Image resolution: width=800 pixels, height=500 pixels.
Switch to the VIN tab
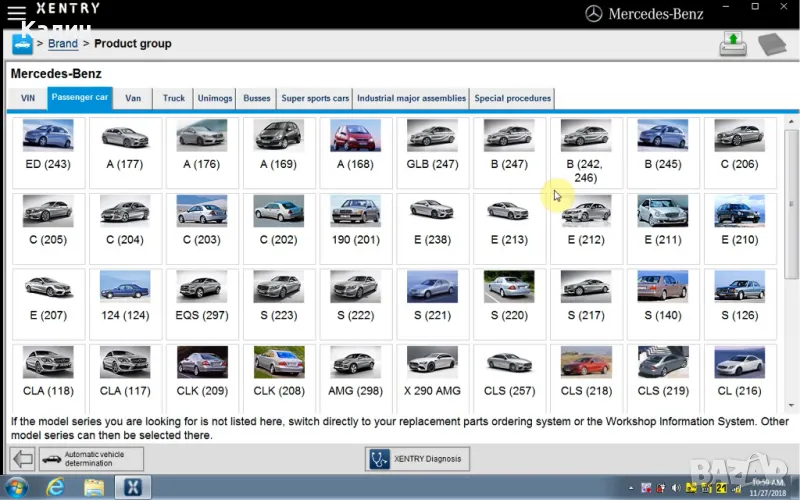[x=28, y=98]
